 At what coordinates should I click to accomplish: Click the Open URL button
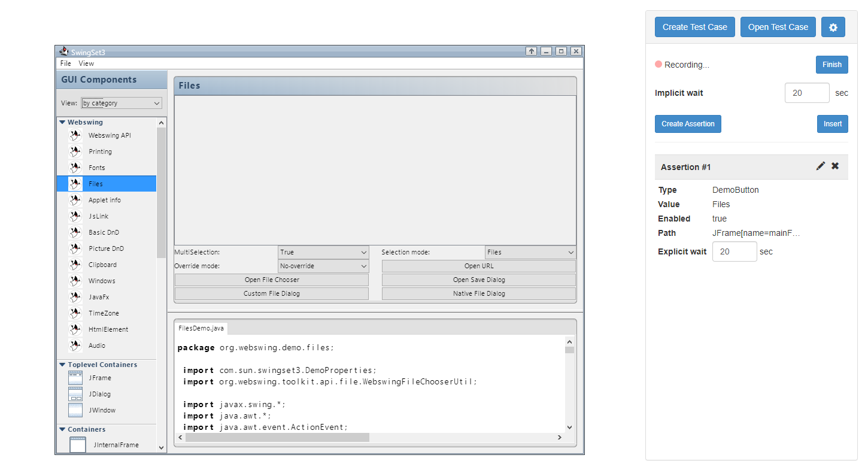479,266
